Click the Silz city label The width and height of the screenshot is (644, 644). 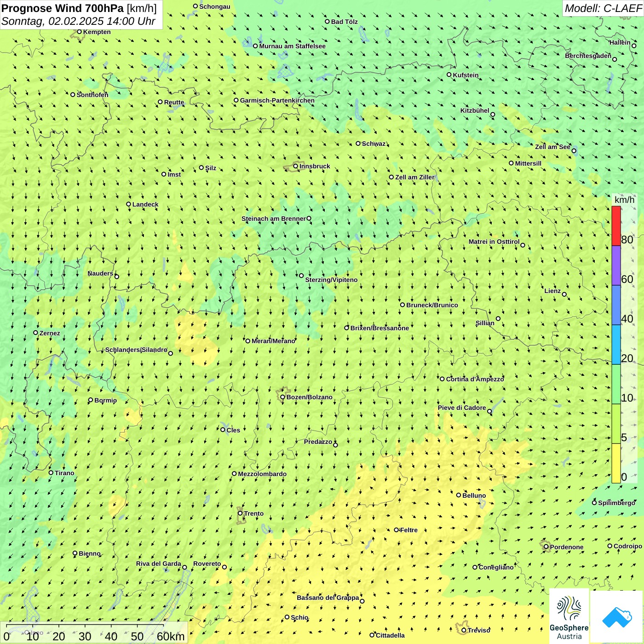coord(211,168)
